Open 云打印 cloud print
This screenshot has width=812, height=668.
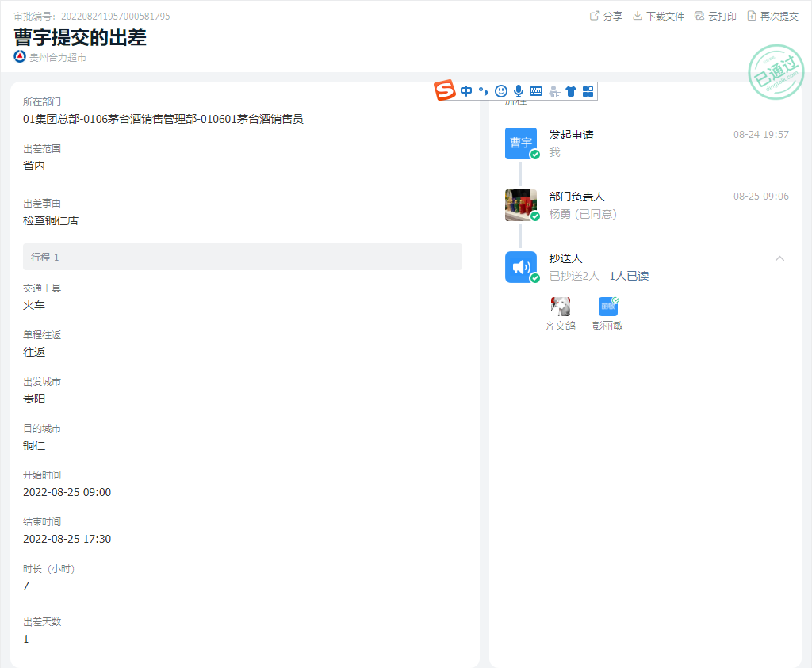tap(715, 16)
